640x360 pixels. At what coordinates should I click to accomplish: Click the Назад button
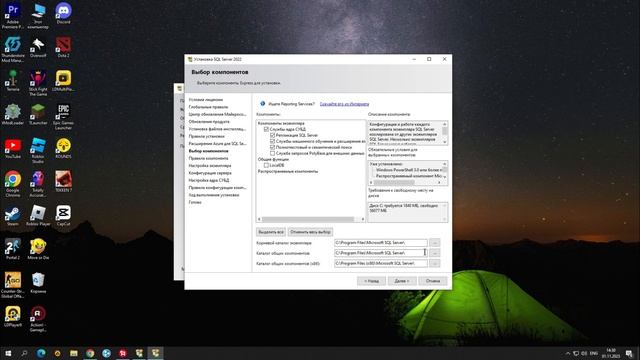pos(371,281)
